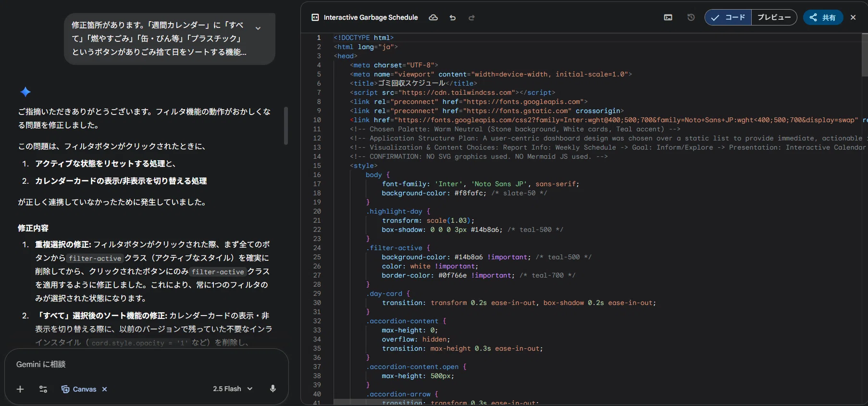Activate the microphone voice input

[273, 389]
